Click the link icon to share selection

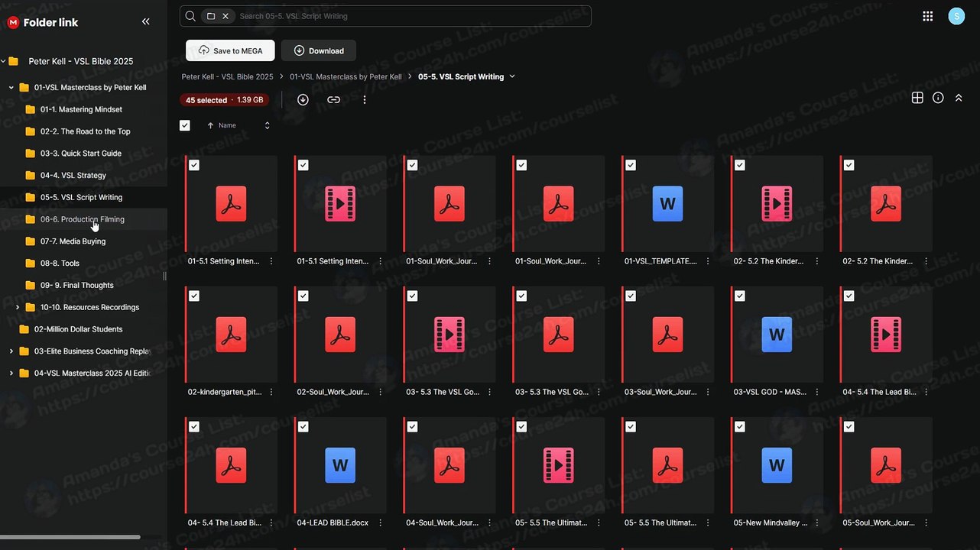[x=333, y=99]
